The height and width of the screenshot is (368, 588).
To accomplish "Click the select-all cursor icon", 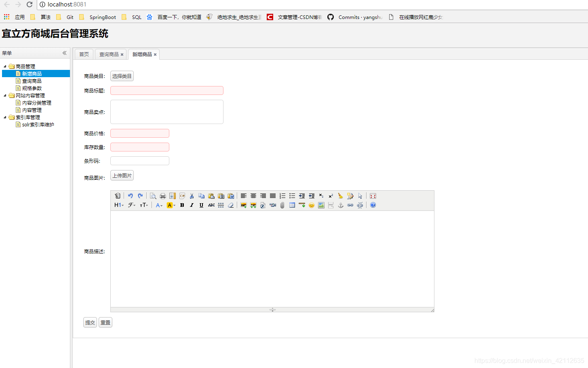I will pos(360,196).
